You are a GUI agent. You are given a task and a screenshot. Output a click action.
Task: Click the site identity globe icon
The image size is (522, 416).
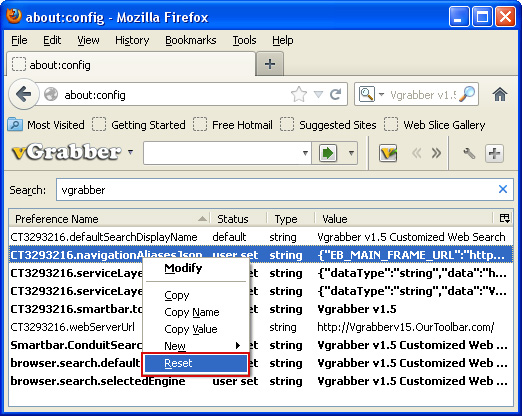pyautogui.click(x=51, y=94)
